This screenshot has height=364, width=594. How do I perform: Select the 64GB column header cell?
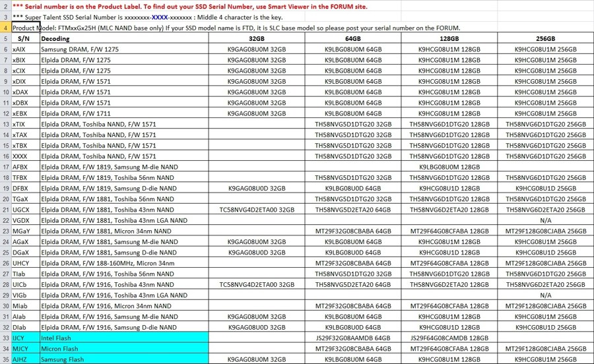pyautogui.click(x=353, y=39)
